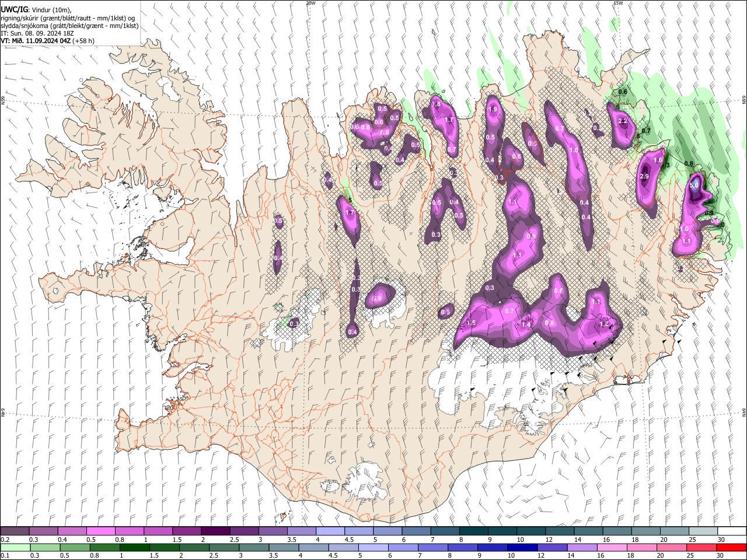Screen dimensions: 747x560
Task: Click the bright red swatch labeled 30 in lower legend
Action: pos(731,548)
